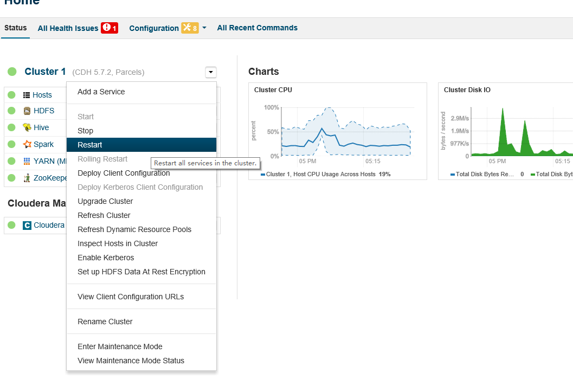Click the Hive bee icon
573x392 pixels.
[27, 127]
